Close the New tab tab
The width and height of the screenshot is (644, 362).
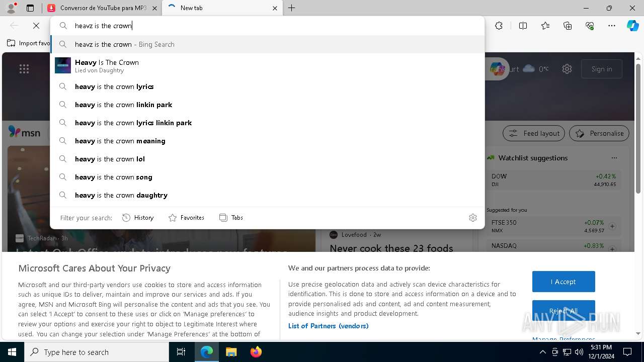pyautogui.click(x=275, y=8)
